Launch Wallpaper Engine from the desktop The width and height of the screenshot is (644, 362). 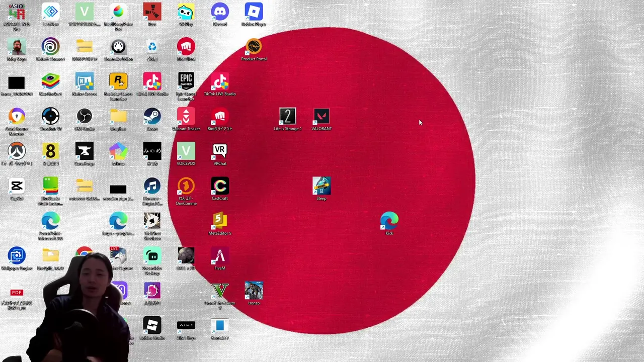click(17, 256)
